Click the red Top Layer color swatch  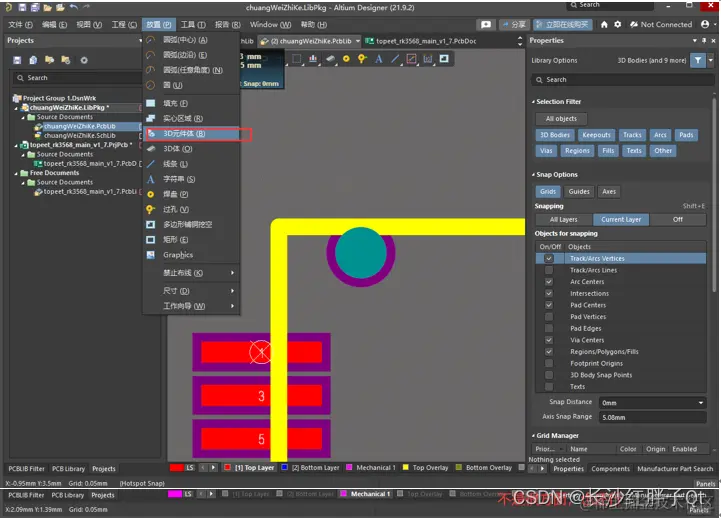227,467
